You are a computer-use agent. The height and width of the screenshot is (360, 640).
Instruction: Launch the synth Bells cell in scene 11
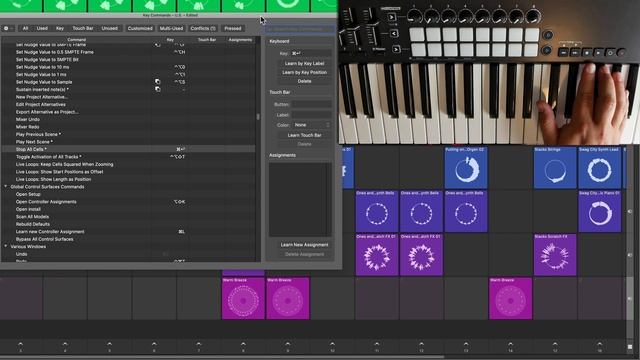377,211
